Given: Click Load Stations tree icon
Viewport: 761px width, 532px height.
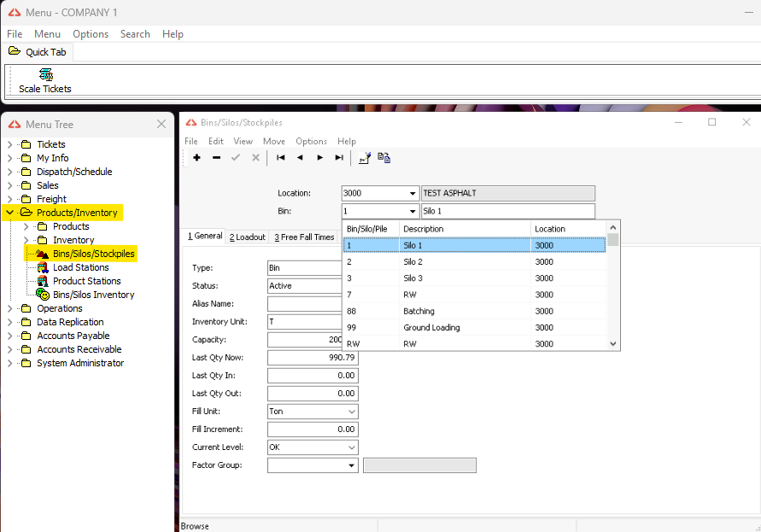Looking at the screenshot, I should point(43,267).
